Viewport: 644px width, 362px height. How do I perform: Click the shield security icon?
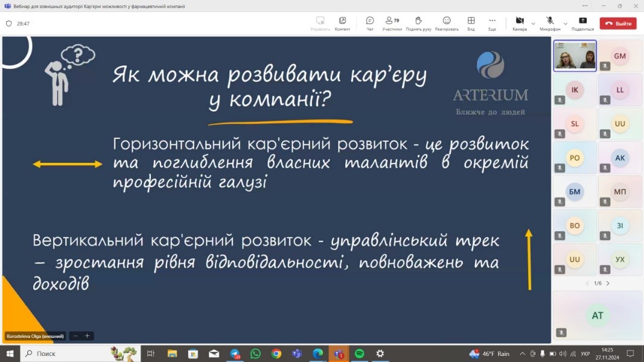[8, 24]
